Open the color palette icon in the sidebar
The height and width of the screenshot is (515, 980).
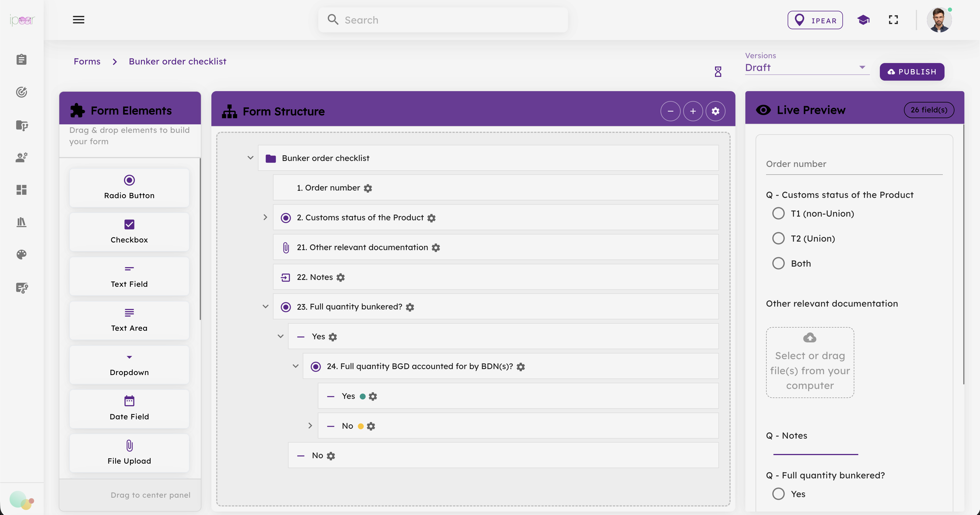click(22, 254)
